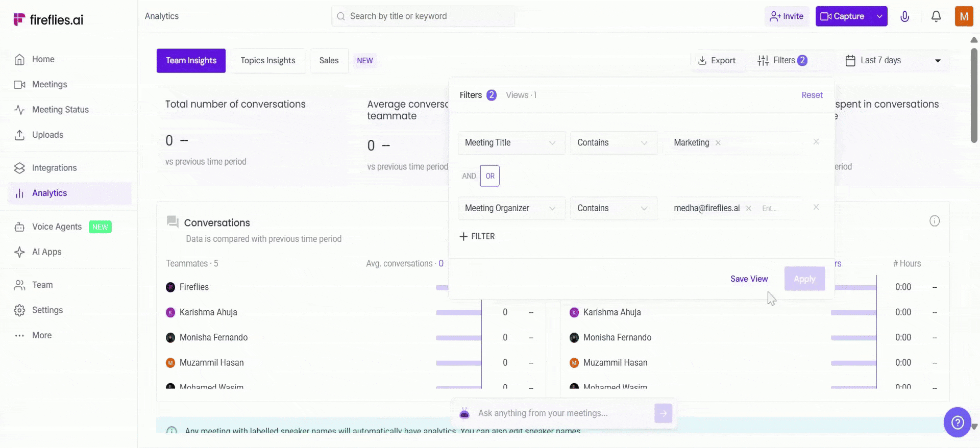This screenshot has width=980, height=448.
Task: Click the info icon in Conversations panel
Action: [x=934, y=221]
